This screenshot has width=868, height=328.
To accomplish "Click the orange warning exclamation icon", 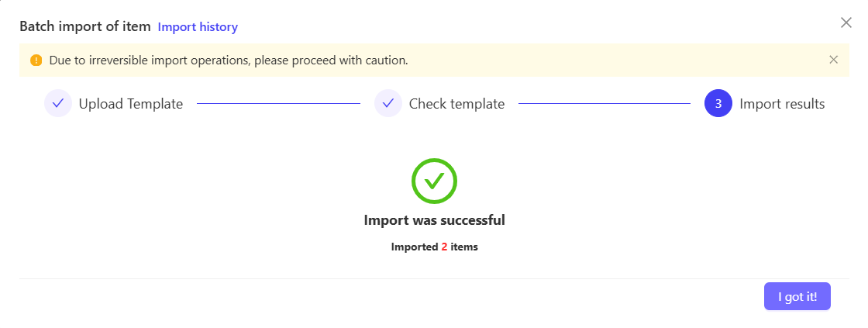I will pyautogui.click(x=36, y=60).
